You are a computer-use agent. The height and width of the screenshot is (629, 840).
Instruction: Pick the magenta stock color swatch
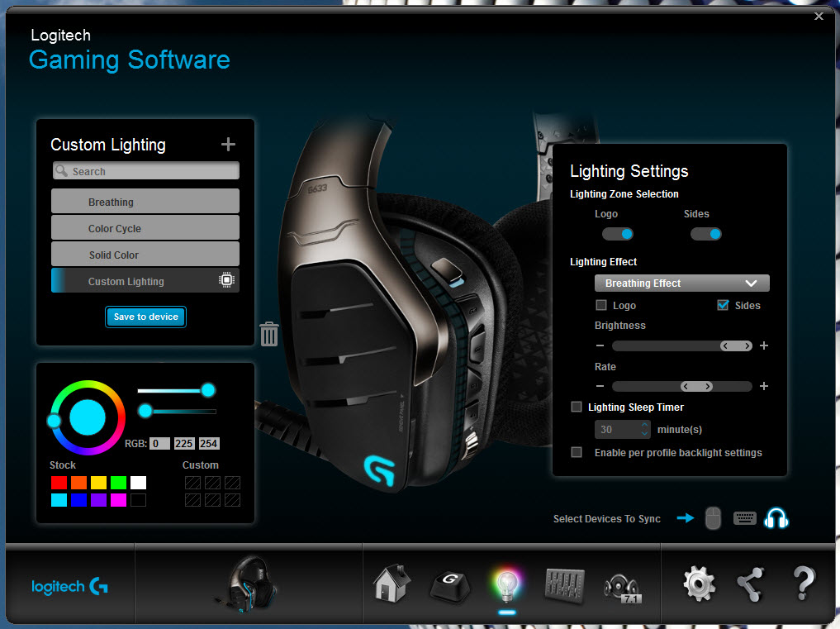118,500
